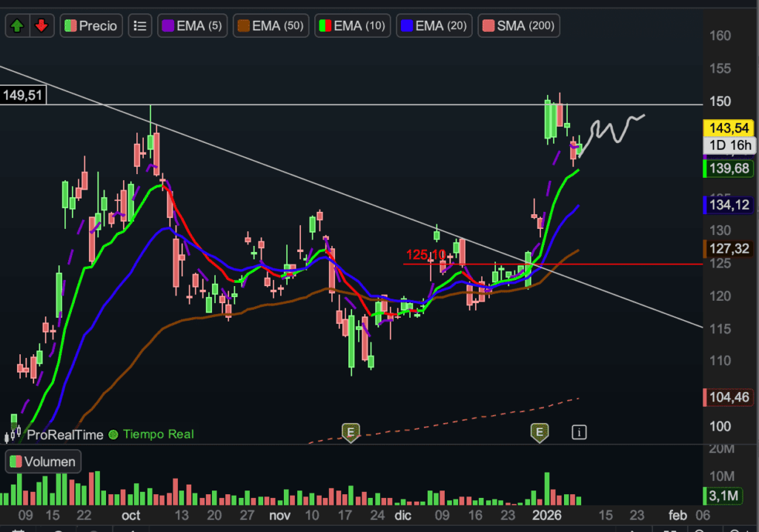Image resolution: width=759 pixels, height=532 pixels.
Task: Click the Tiempo Real link text
Action: (158, 435)
